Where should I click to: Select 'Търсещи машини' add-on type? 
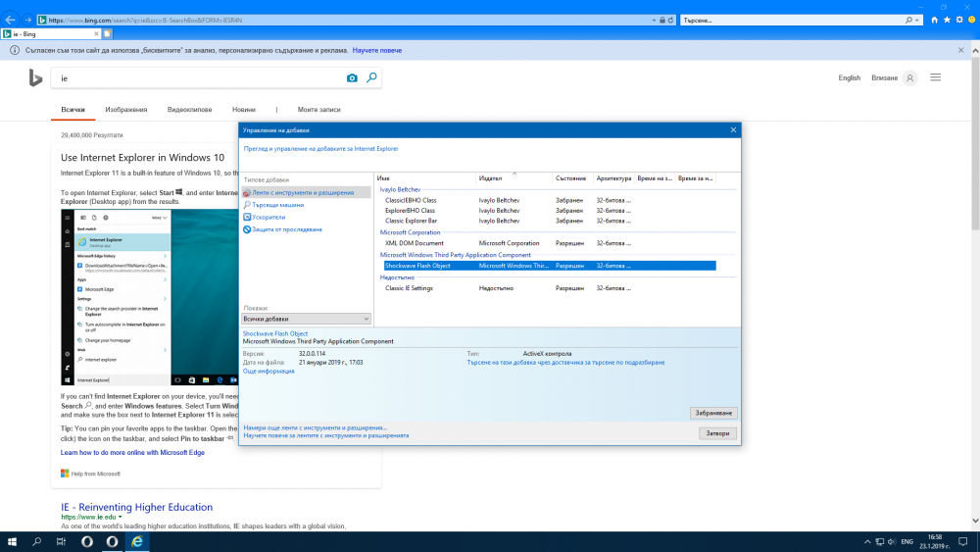click(x=277, y=205)
